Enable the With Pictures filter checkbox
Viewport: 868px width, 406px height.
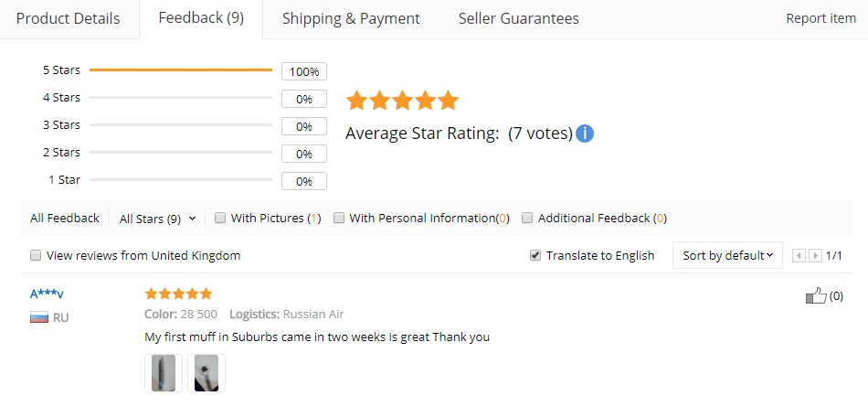[x=220, y=218]
